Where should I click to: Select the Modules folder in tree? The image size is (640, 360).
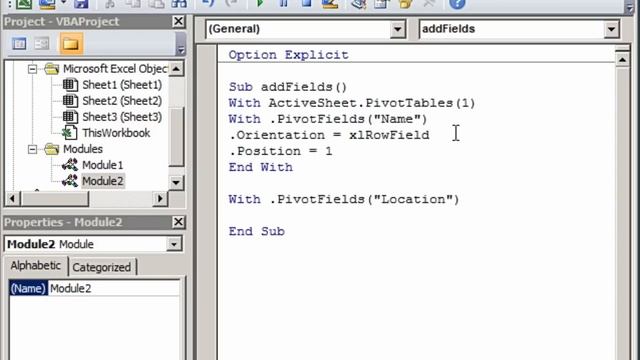(x=82, y=149)
